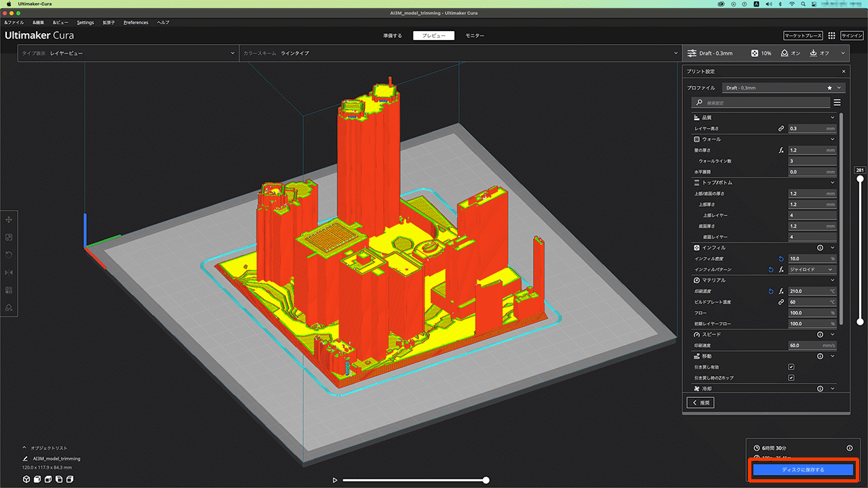The width and height of the screenshot is (868, 488).
Task: Reset インフィルパターン with the blue revert arrow
Action: point(771,269)
